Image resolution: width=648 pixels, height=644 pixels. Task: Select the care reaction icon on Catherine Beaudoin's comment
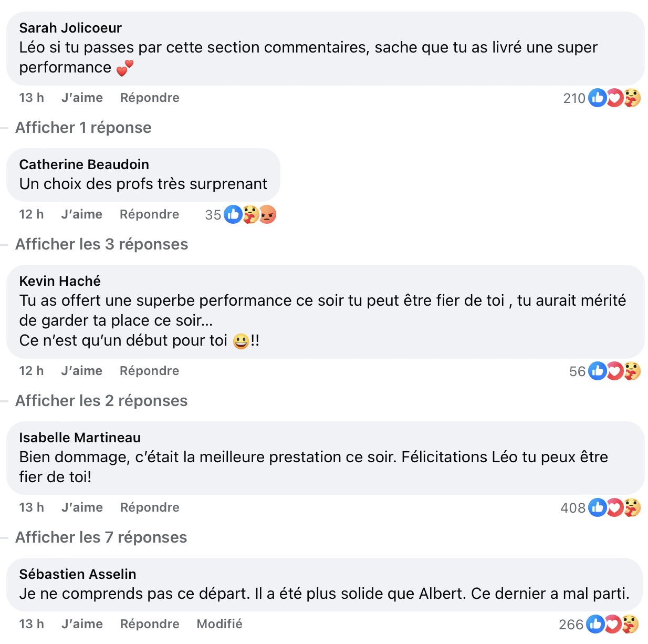[250, 215]
